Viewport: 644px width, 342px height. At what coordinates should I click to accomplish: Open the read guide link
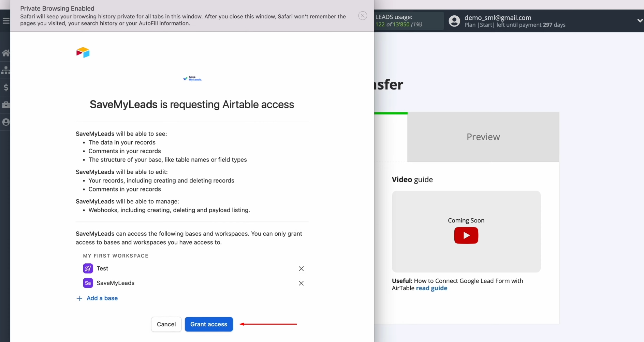431,288
